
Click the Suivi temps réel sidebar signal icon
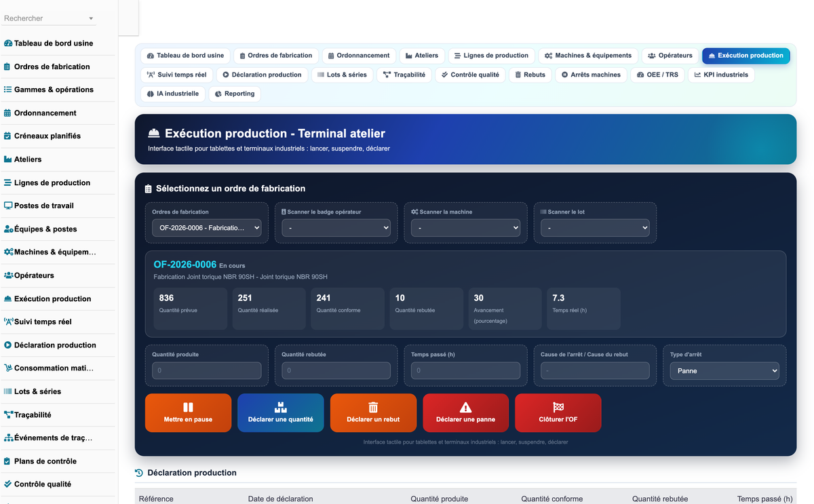pos(9,322)
